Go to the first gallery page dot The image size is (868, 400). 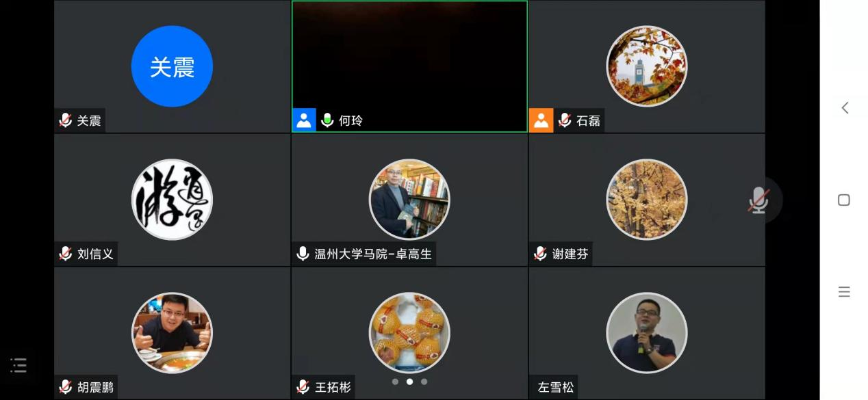[395, 382]
